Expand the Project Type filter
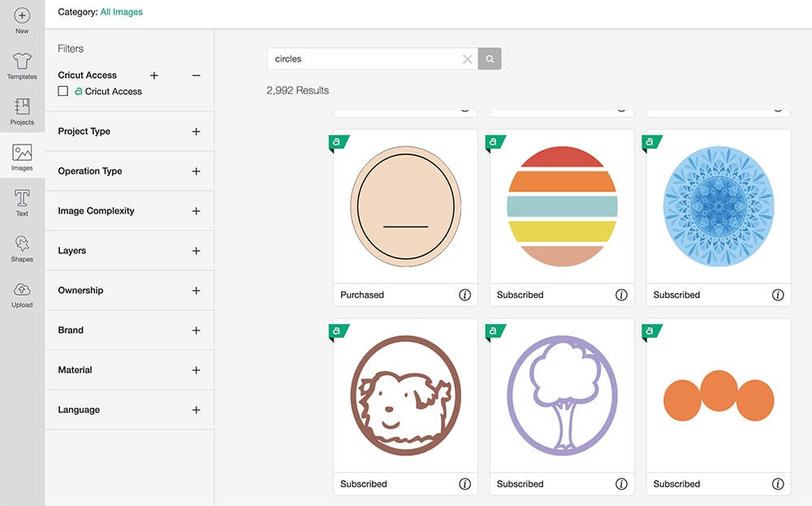 click(x=196, y=132)
